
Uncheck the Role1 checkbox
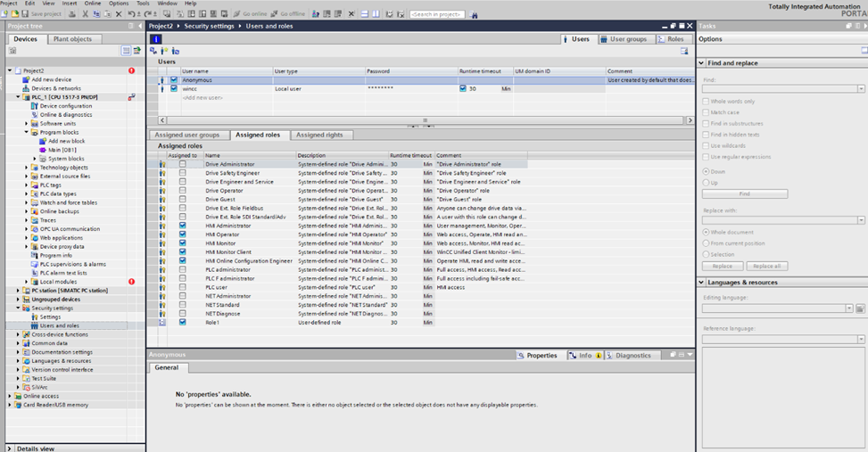tap(182, 322)
